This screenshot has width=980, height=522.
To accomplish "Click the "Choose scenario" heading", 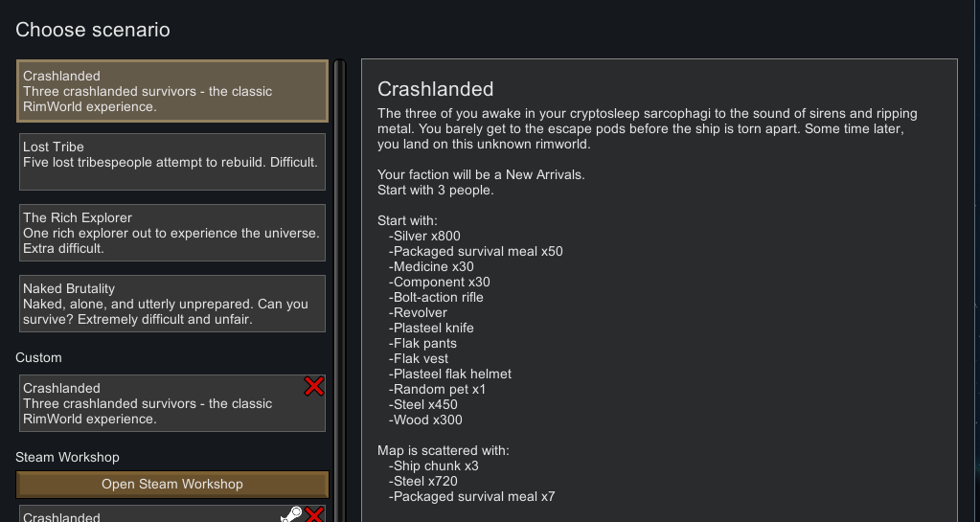I will tap(93, 30).
